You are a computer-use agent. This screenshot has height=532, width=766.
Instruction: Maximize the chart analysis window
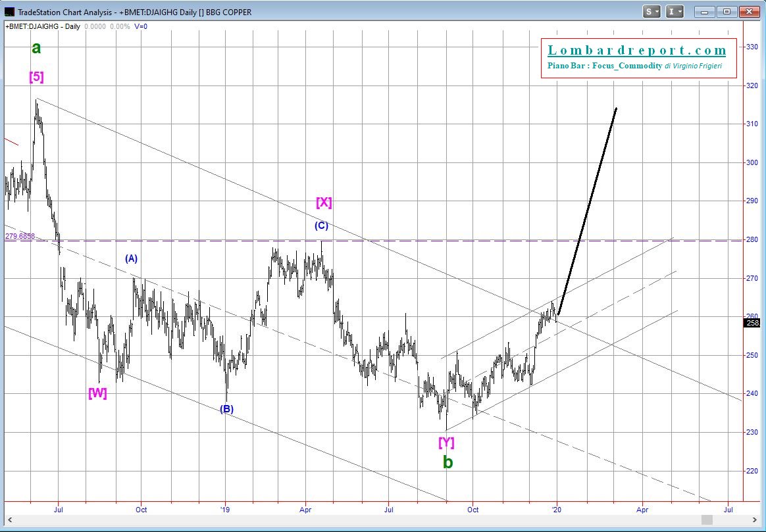pyautogui.click(x=727, y=11)
